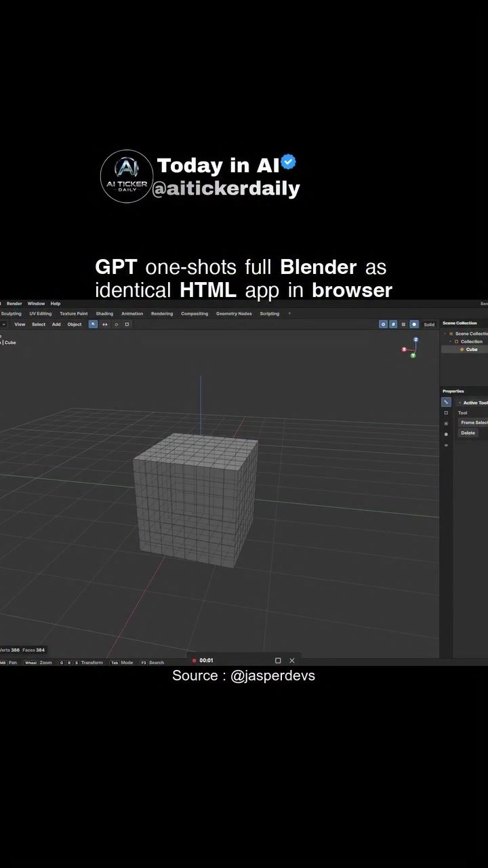Open the eye visibility properties tab icon
Image resolution: width=488 pixels, height=868 pixels.
tap(446, 446)
